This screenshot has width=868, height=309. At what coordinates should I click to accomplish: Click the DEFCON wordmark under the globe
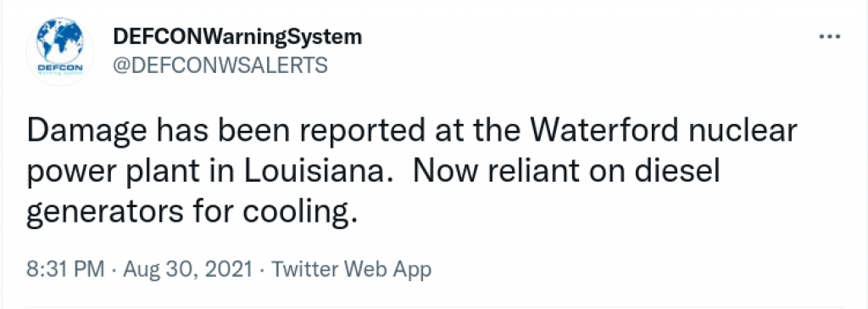(59, 68)
